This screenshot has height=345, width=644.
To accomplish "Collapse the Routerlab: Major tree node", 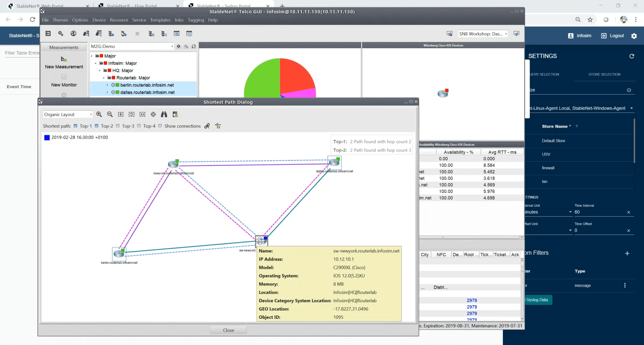I will click(x=104, y=78).
